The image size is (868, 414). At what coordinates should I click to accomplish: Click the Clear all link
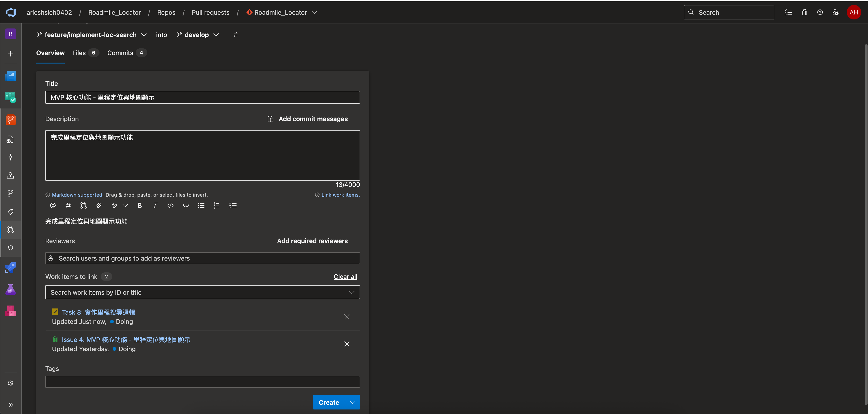pos(345,277)
